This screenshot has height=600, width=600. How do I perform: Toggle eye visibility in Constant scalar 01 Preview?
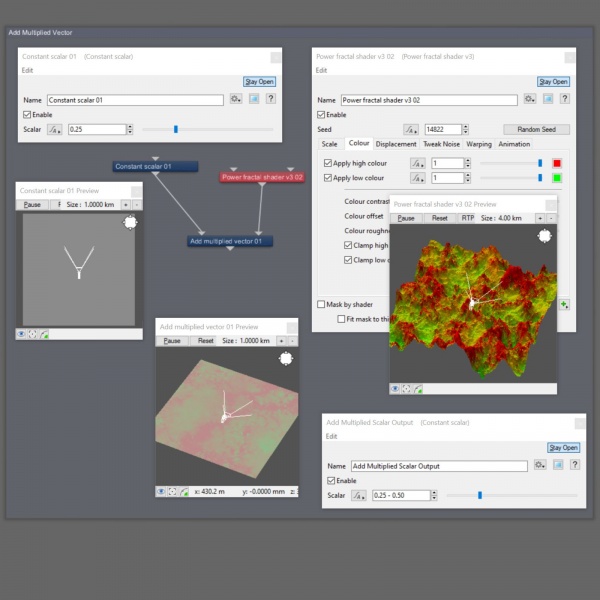21,334
